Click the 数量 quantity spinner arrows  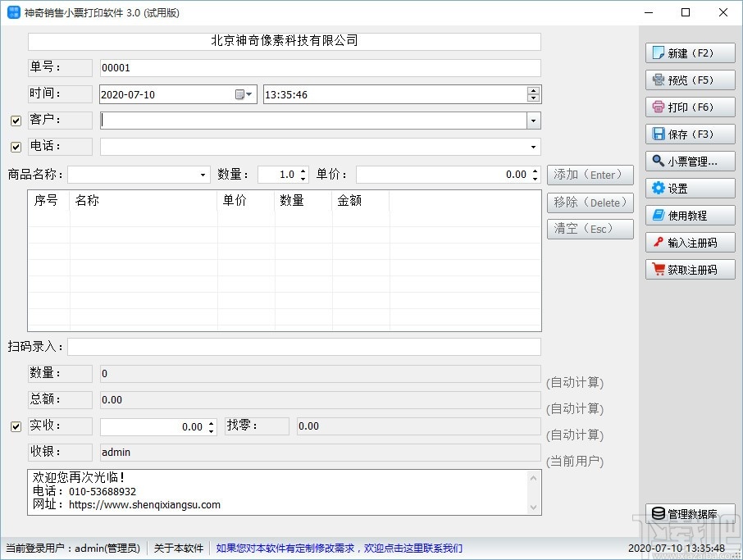point(303,175)
